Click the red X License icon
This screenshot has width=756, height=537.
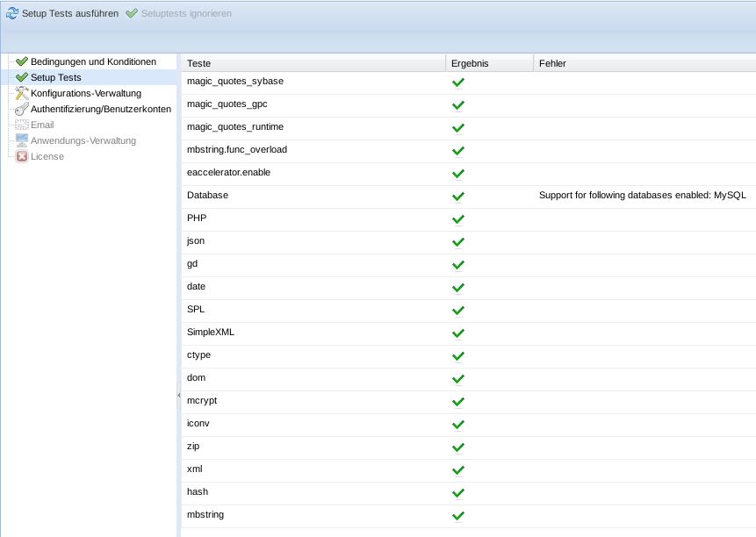tap(22, 156)
